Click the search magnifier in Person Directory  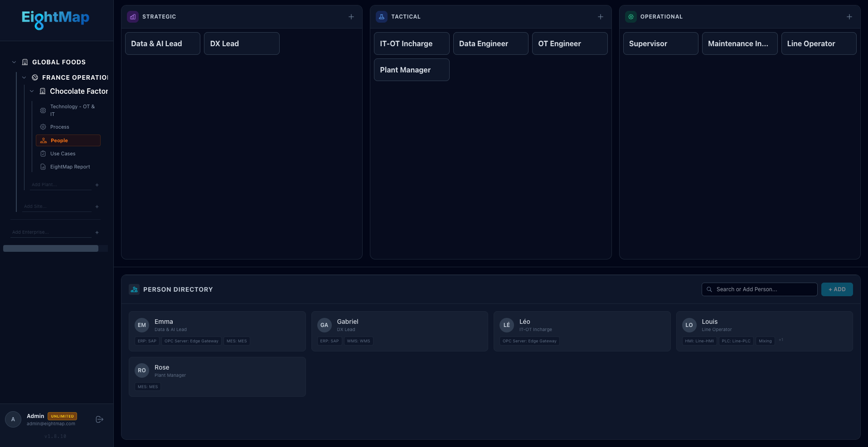709,289
